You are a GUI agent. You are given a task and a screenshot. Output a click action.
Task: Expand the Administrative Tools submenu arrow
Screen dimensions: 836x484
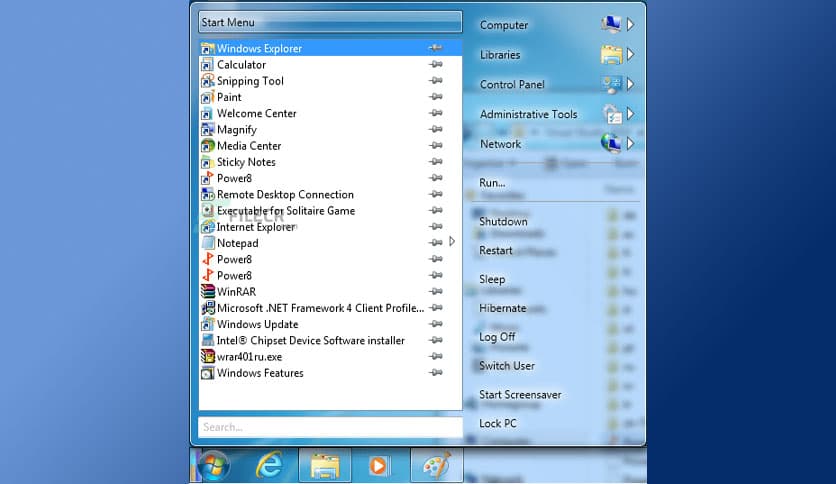630,114
